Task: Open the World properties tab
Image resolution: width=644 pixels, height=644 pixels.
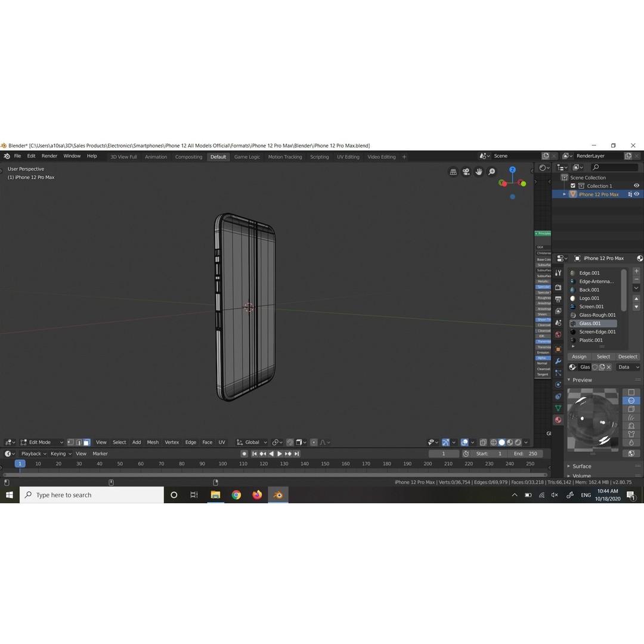Action: click(x=558, y=335)
